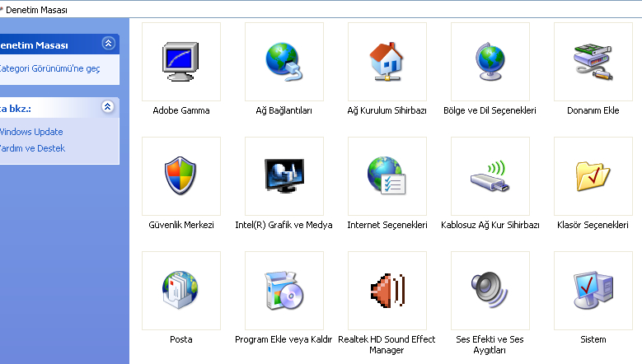This screenshot has width=642, height=364.
Task: Open the Güvenlik Merkezi shield icon
Action: click(180, 176)
